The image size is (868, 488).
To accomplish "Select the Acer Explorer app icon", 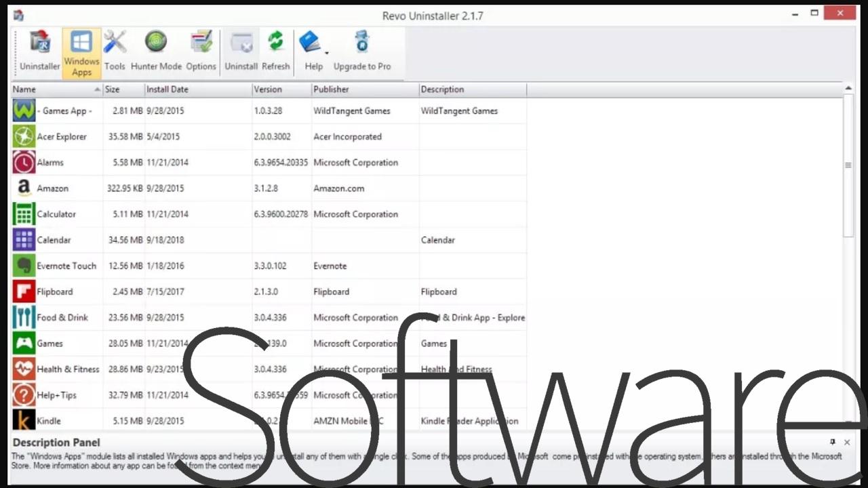I will point(24,136).
